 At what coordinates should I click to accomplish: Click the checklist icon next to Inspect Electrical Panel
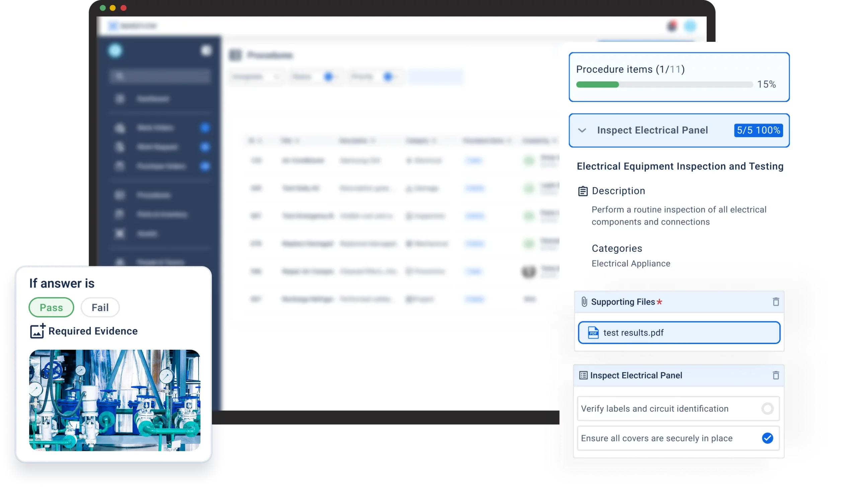point(583,375)
